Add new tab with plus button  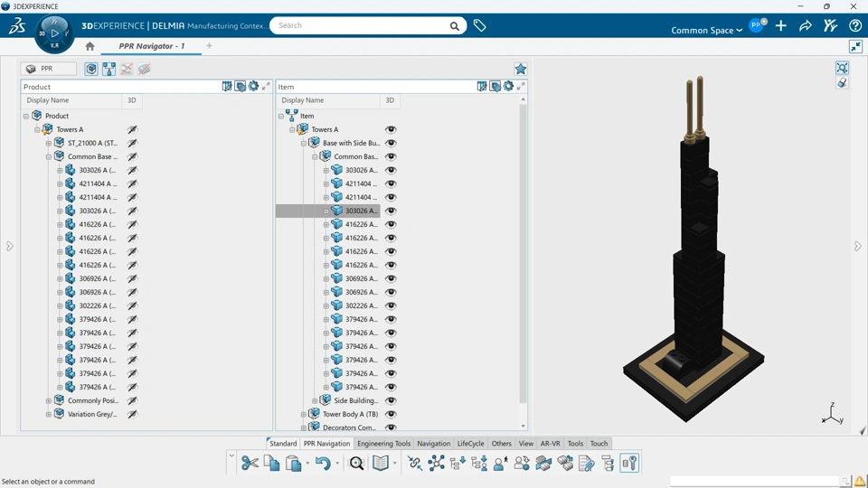coord(209,46)
